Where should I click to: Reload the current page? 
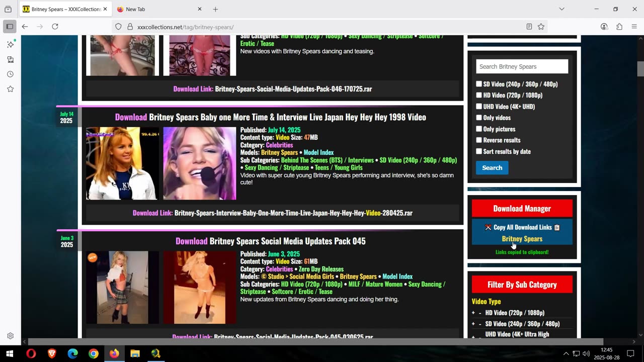(x=55, y=27)
